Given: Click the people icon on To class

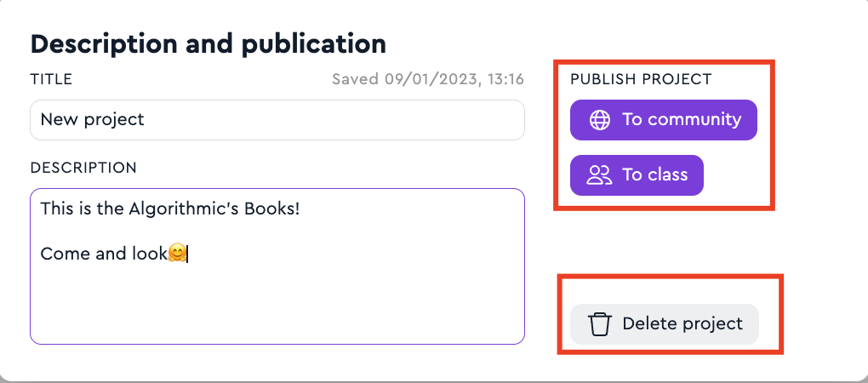Looking at the screenshot, I should pos(600,175).
